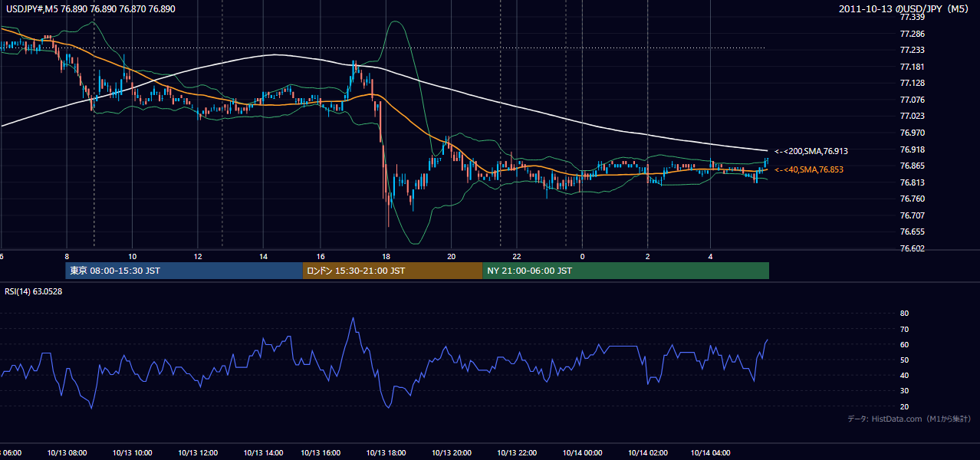Click price axis value 76.813
The height and width of the screenshot is (460, 980).
[x=912, y=182]
